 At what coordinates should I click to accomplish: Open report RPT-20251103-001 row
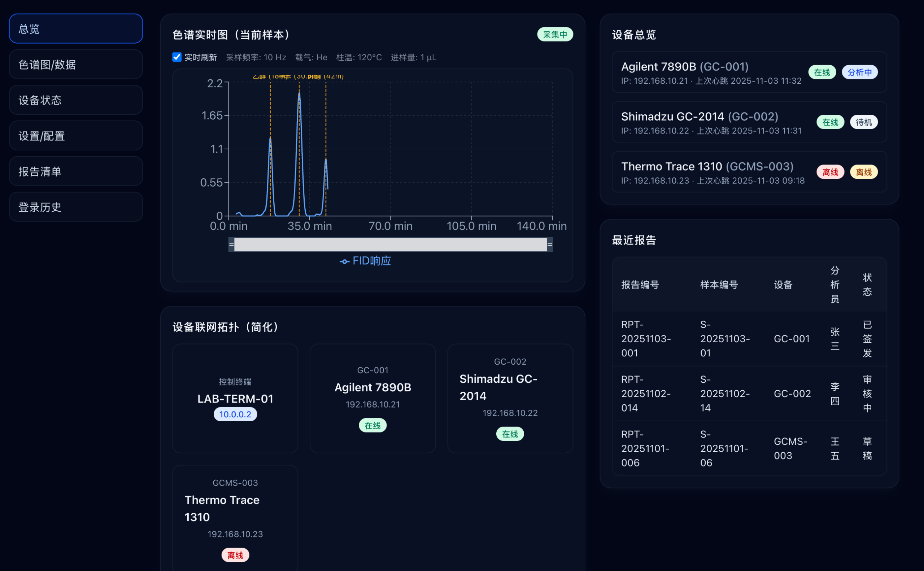646,338
